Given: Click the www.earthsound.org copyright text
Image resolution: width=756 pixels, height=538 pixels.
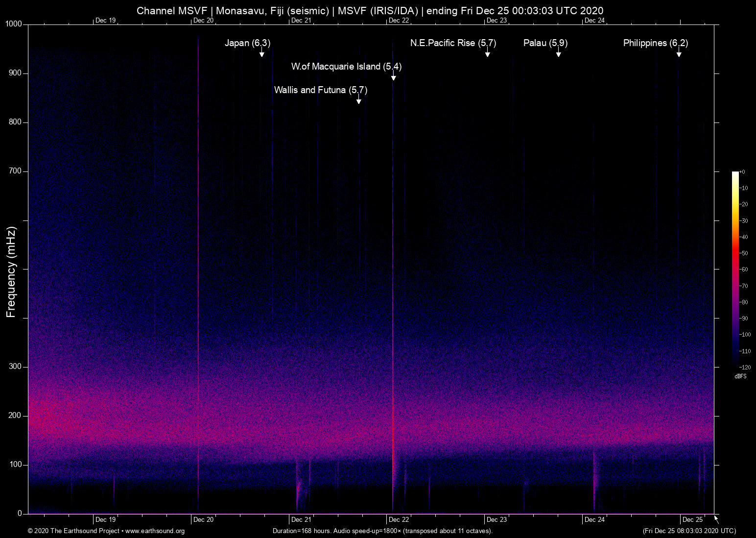Looking at the screenshot, I should [x=106, y=531].
